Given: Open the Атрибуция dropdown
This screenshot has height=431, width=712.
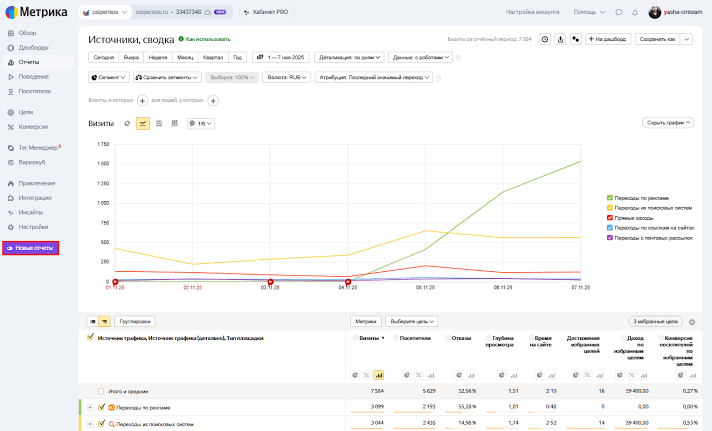Looking at the screenshot, I should click(374, 77).
